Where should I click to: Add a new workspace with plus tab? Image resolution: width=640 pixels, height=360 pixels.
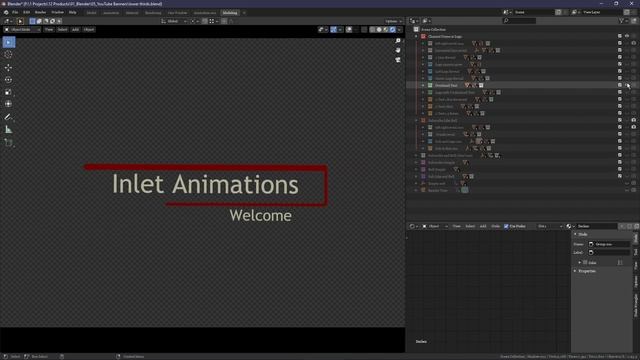pos(244,13)
